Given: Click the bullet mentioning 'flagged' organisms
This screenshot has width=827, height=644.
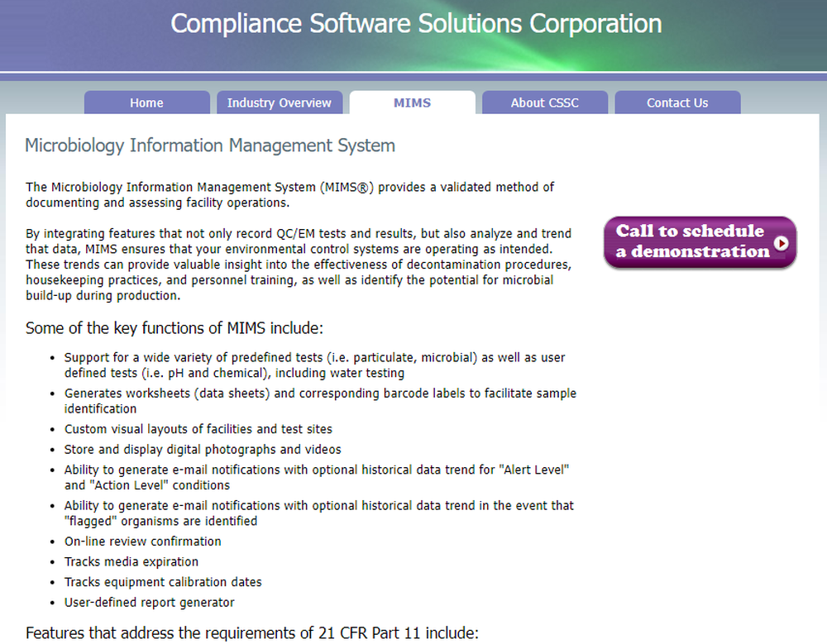Looking at the screenshot, I should [x=319, y=513].
